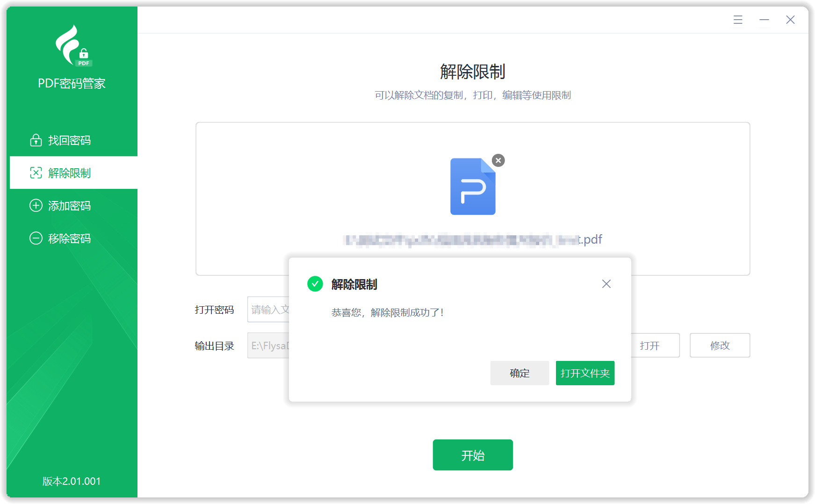Confirm the dialog with 确定
This screenshot has width=815, height=504.
519,373
